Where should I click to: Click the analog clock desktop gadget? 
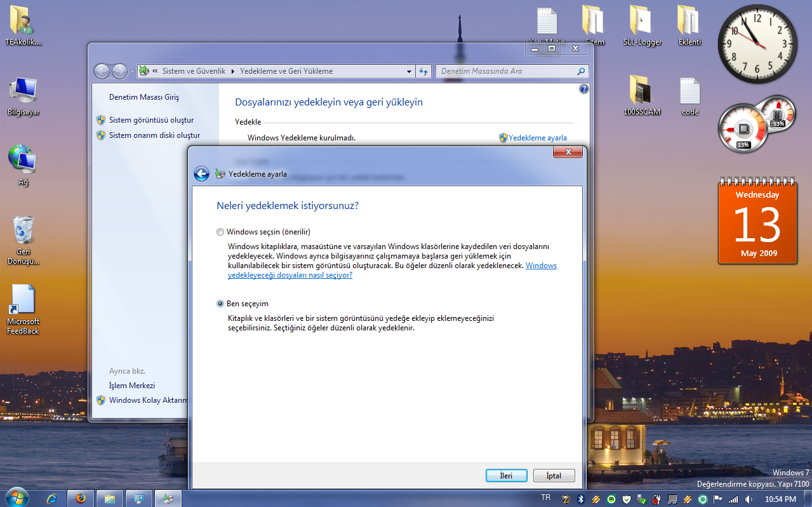click(757, 44)
